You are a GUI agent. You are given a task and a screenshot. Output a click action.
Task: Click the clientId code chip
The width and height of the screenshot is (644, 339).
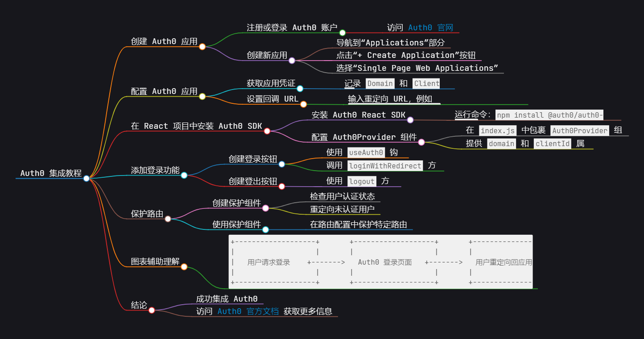coord(552,143)
